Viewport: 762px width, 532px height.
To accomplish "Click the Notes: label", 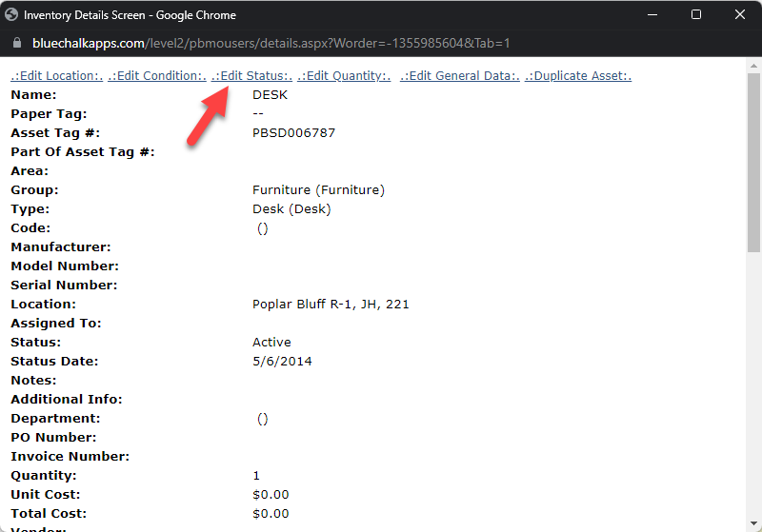I will [33, 380].
